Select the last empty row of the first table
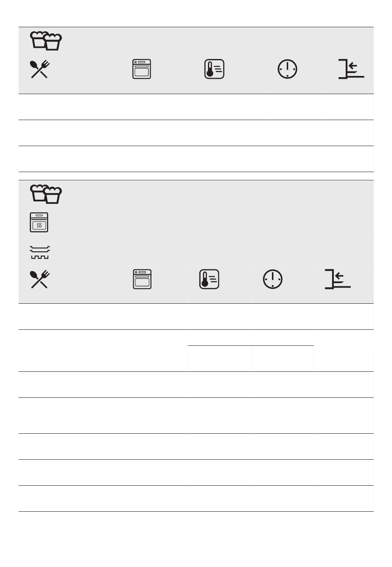Image resolution: width=392 pixels, height=567 pixels. pyautogui.click(x=196, y=159)
